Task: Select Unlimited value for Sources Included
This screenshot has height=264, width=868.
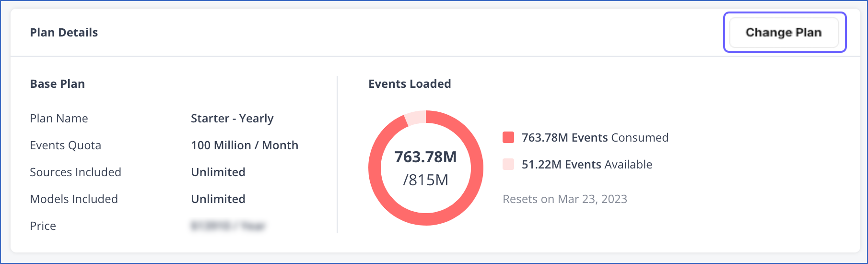Action: [x=218, y=172]
